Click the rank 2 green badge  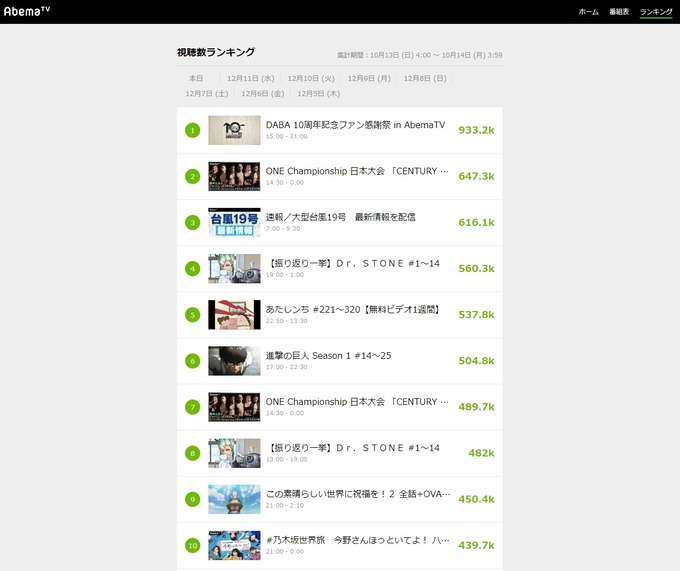pyautogui.click(x=193, y=176)
